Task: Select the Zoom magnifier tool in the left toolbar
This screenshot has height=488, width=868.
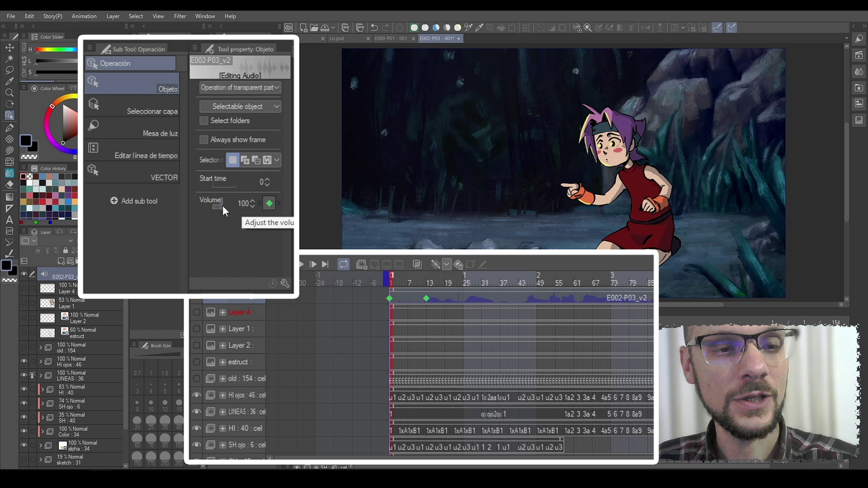Action: [9, 93]
